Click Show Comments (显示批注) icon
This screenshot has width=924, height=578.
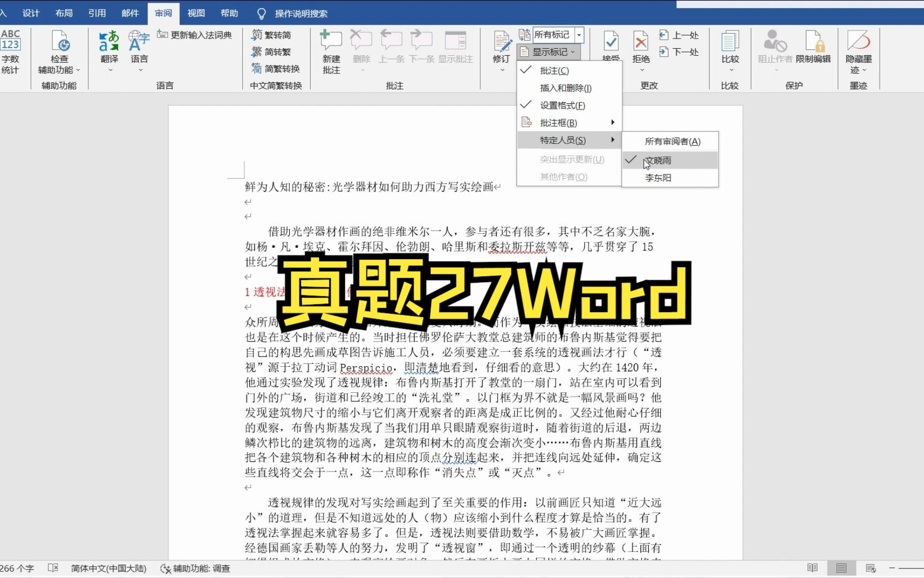456,40
